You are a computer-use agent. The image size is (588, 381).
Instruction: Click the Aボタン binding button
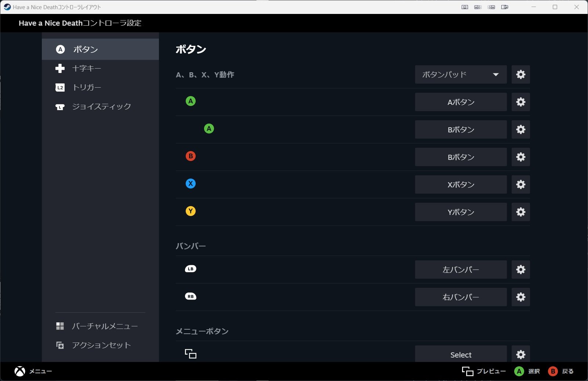coord(461,102)
